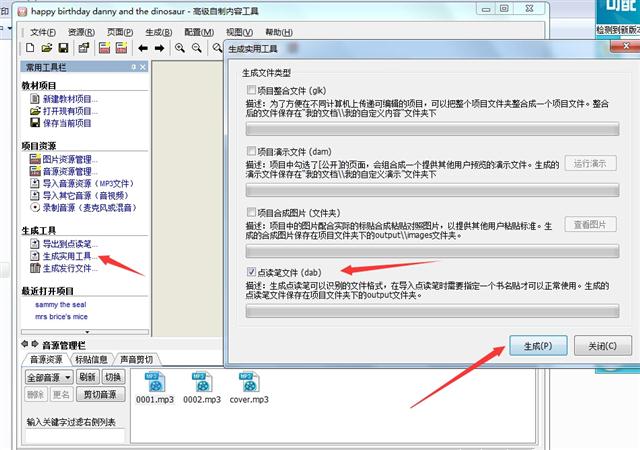
Task: Click the 生成(P) button
Action: (531, 346)
